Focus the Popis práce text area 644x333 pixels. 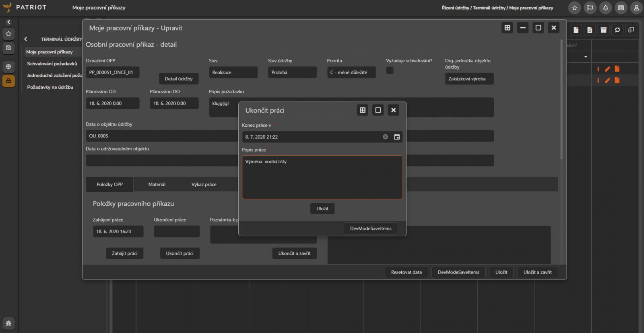(x=322, y=177)
